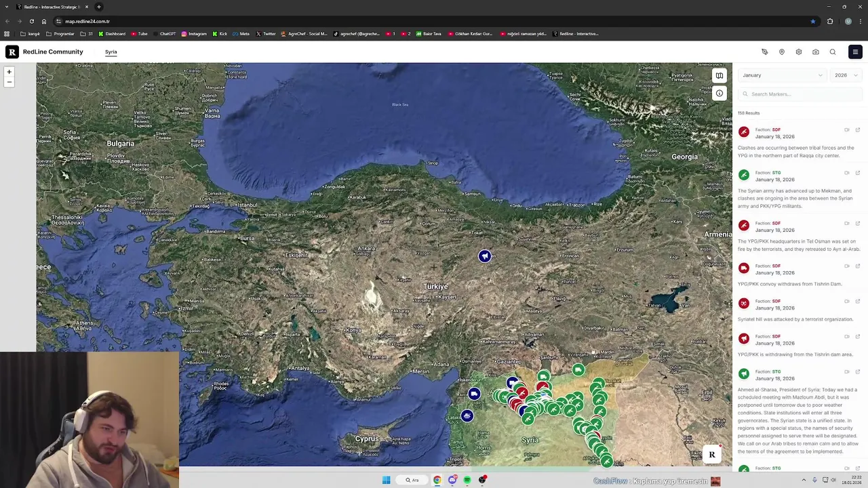Show video for Tel Osman headquarters entry
868x488 pixels.
point(847,223)
